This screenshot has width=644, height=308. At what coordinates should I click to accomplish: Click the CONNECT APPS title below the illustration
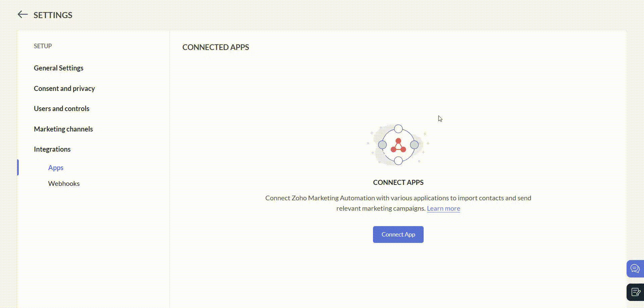point(398,183)
